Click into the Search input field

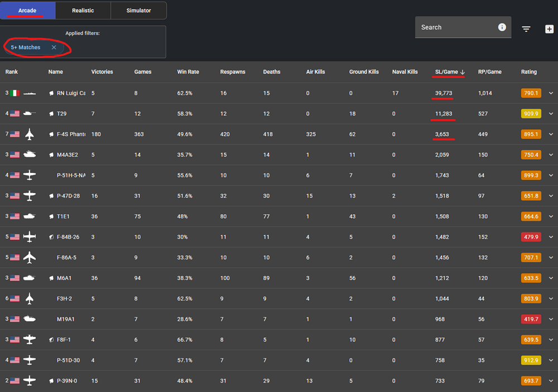(455, 27)
